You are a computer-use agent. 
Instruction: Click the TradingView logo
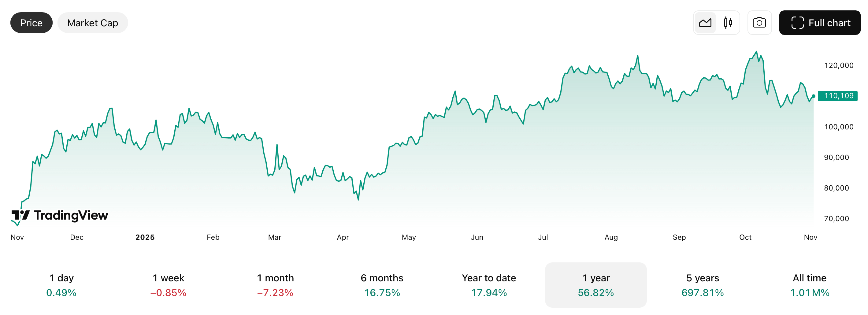coord(60,215)
